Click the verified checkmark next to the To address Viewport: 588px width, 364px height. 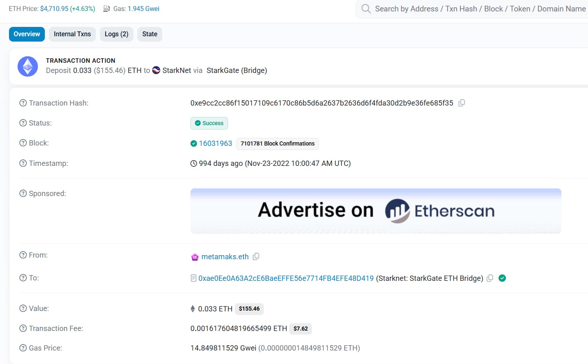click(502, 278)
